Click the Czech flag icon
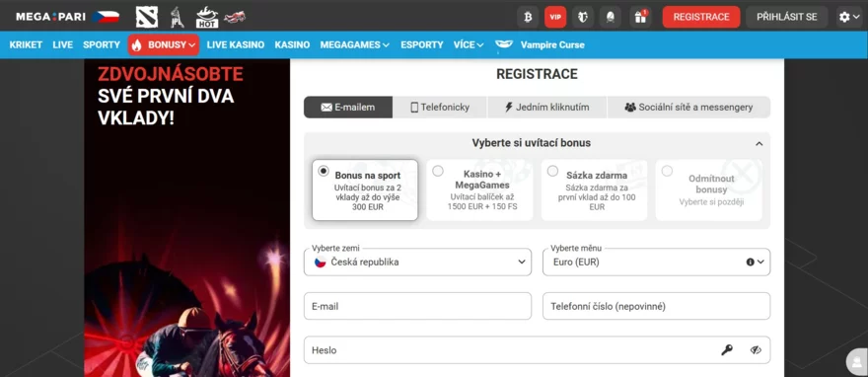Screen dimensions: 868x377 coord(106,17)
